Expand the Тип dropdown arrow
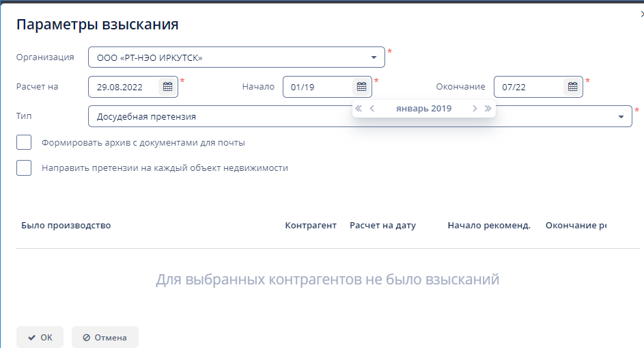Screen dimensions: 644x348 (621, 117)
